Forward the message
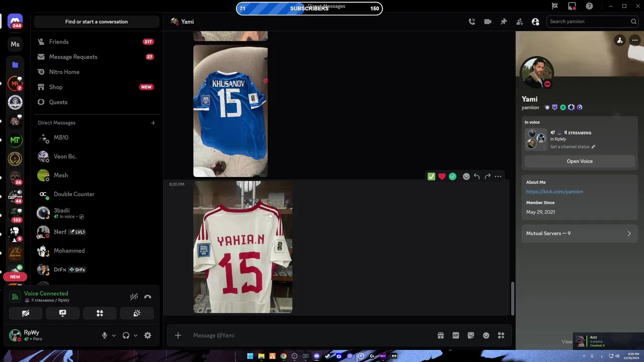 coord(488,176)
